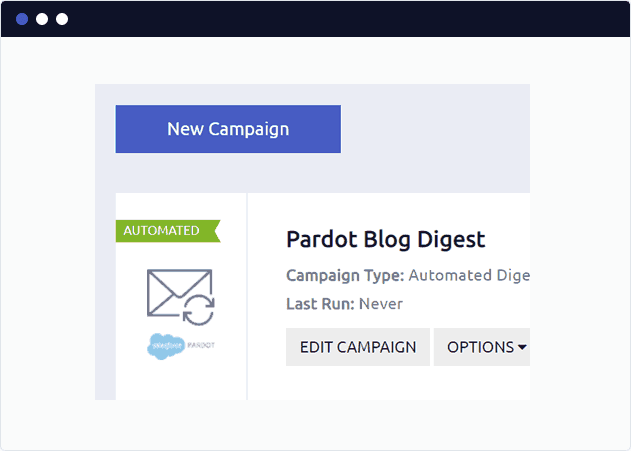Open EDIT CAMPAIGN for Pardot Blog Digest

[x=358, y=347]
